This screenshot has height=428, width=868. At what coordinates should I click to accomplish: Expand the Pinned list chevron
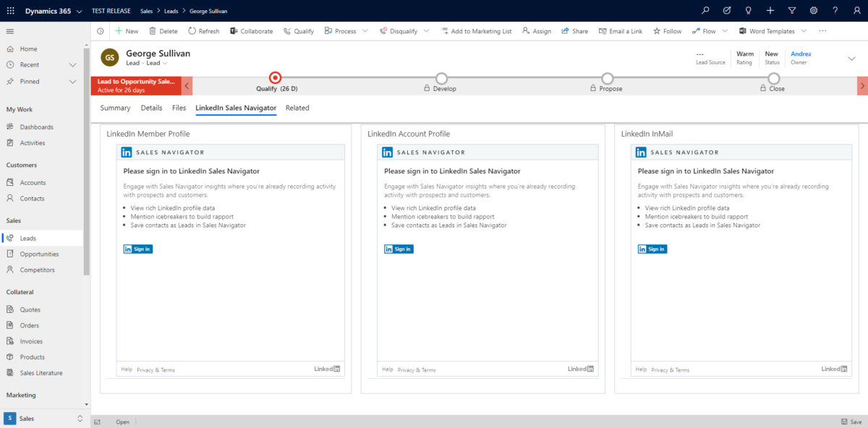[x=72, y=82]
